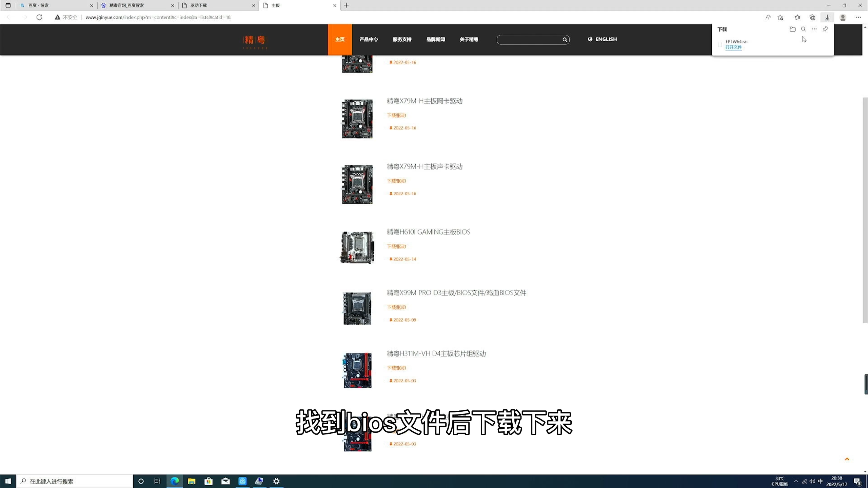
Task: Open downloads folder icon in downloads panel
Action: coord(792,29)
